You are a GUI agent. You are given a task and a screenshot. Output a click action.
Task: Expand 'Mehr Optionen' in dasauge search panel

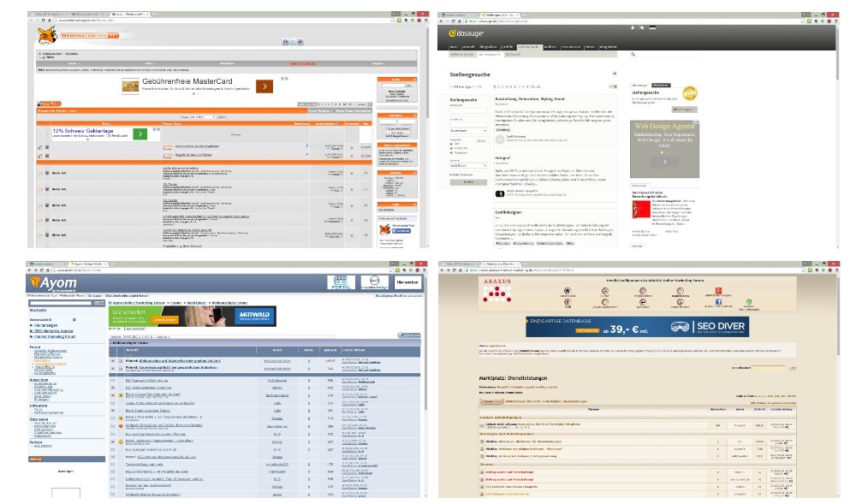coord(456,174)
